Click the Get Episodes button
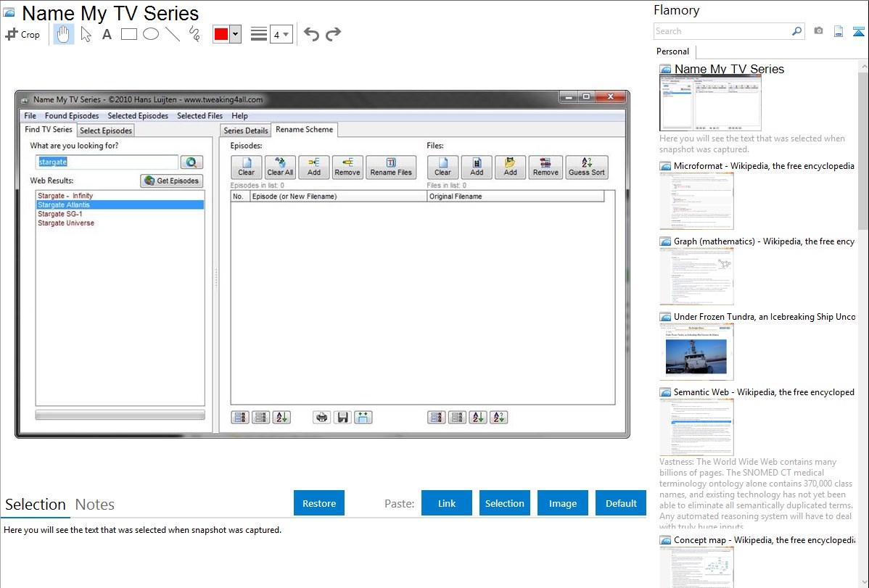 [172, 181]
